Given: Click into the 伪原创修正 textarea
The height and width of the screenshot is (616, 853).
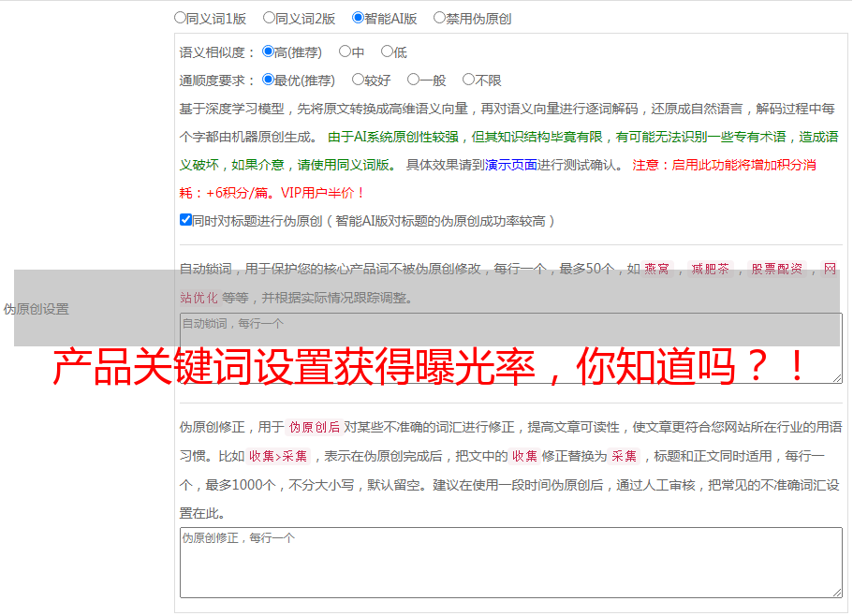Looking at the screenshot, I should [511, 563].
